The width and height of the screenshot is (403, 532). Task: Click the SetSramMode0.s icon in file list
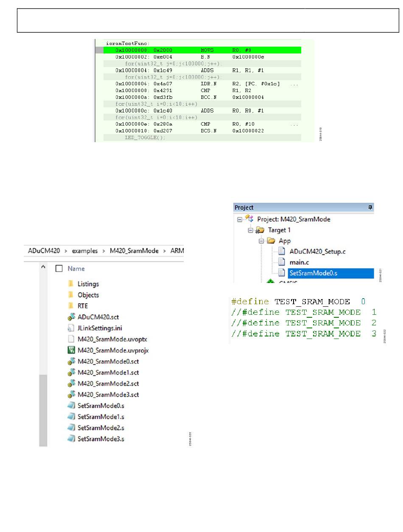click(x=71, y=406)
